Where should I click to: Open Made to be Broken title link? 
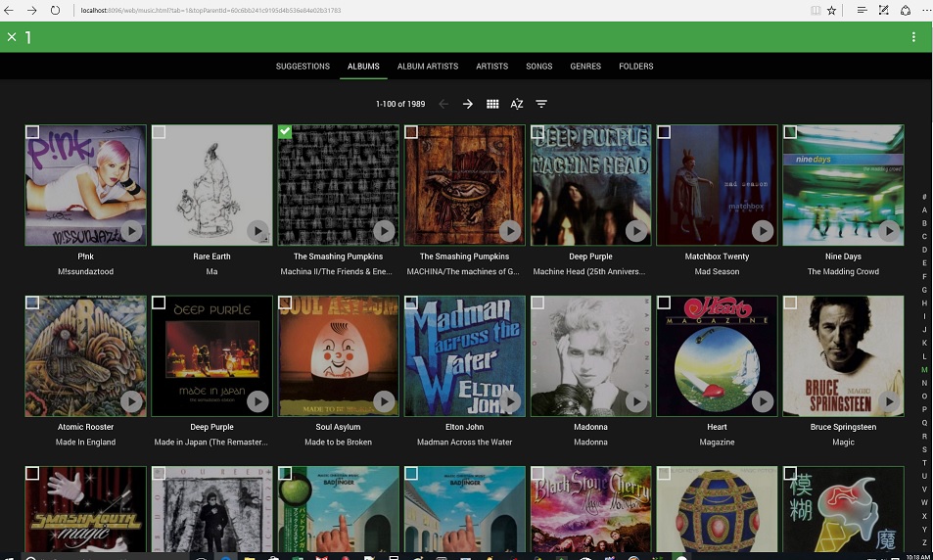(338, 443)
